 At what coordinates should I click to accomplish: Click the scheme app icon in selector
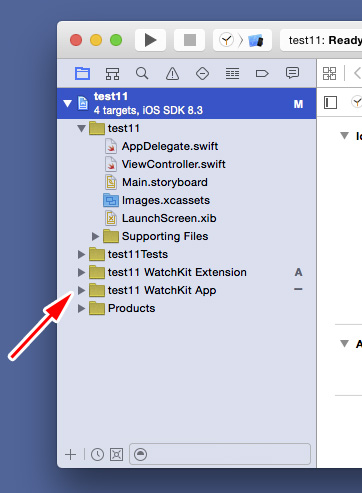[x=226, y=40]
